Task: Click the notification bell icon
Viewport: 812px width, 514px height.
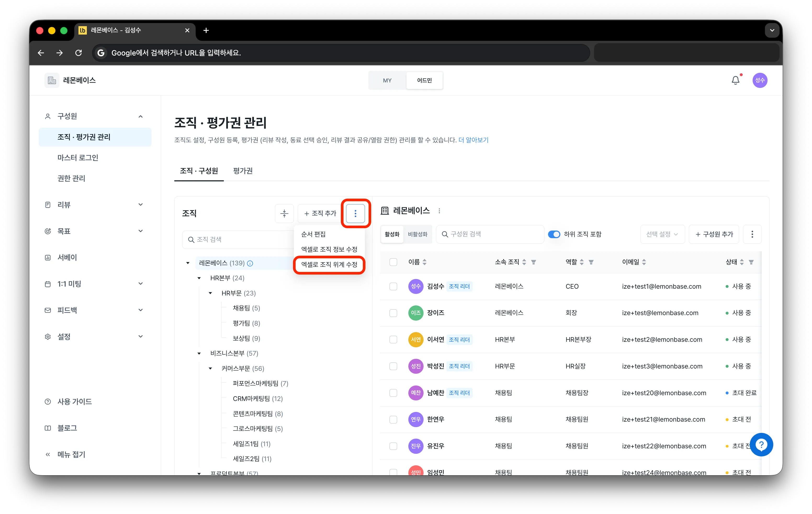Action: pyautogui.click(x=735, y=80)
